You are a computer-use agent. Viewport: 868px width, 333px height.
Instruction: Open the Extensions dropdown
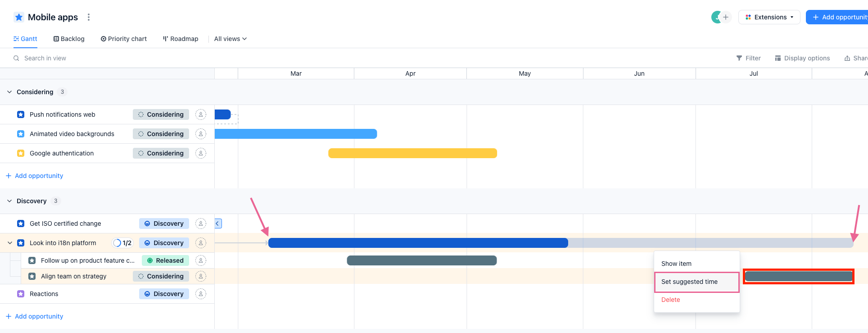[769, 17]
